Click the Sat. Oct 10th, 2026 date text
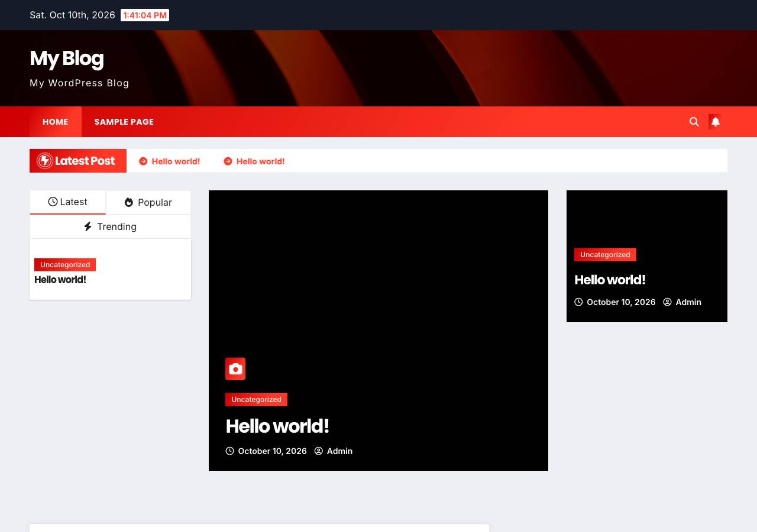 click(x=72, y=15)
